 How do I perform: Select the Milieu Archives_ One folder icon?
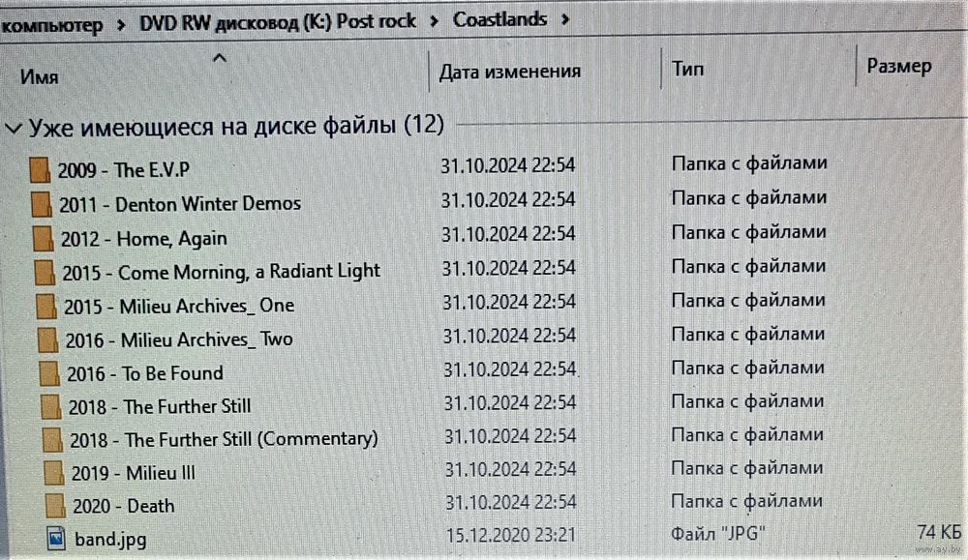click(x=46, y=306)
